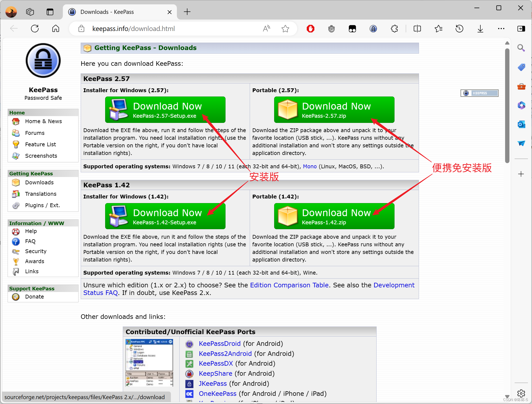Click the small KEEPASS banner image
Image resolution: width=532 pixels, height=404 pixels.
479,93
